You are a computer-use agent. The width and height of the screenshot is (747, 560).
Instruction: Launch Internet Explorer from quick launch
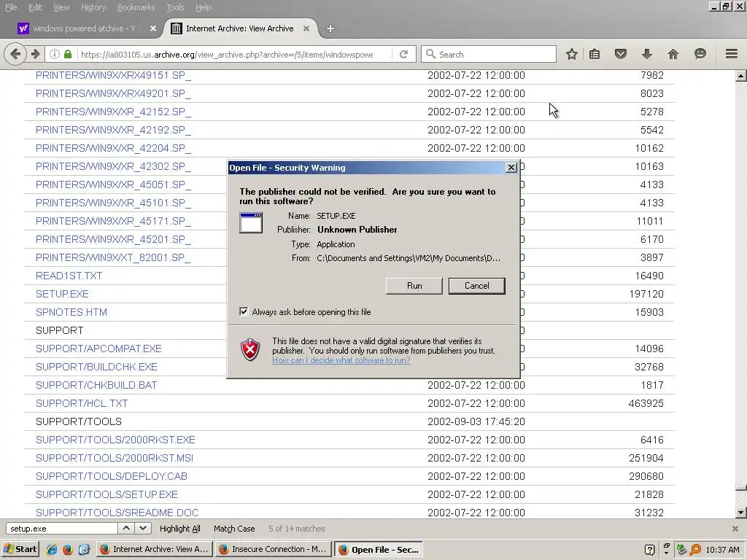click(52, 550)
